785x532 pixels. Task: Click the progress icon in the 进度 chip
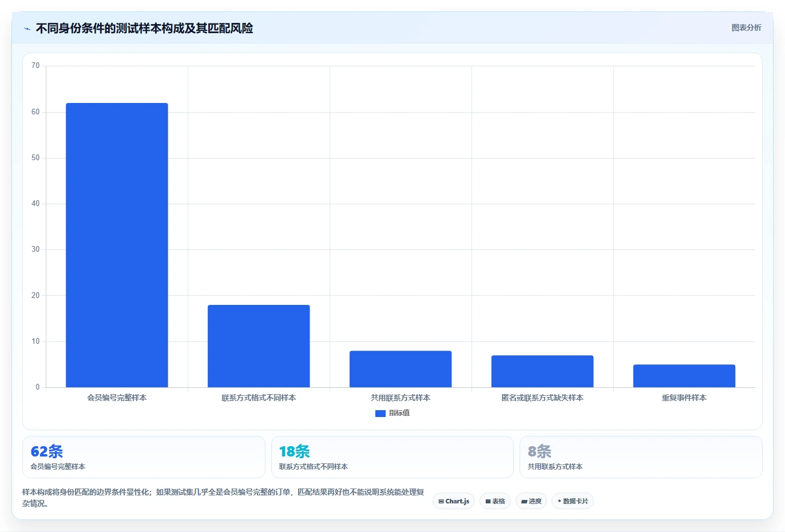[524, 502]
